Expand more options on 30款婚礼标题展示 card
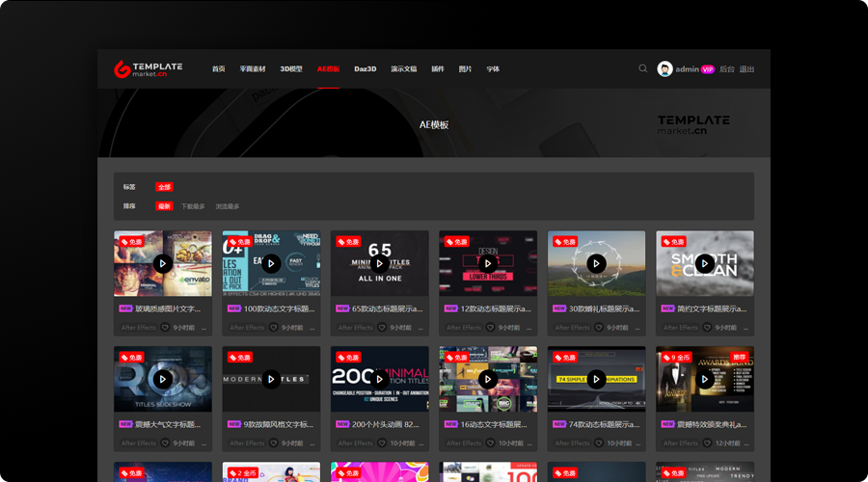This screenshot has width=868, height=482. tap(637, 328)
